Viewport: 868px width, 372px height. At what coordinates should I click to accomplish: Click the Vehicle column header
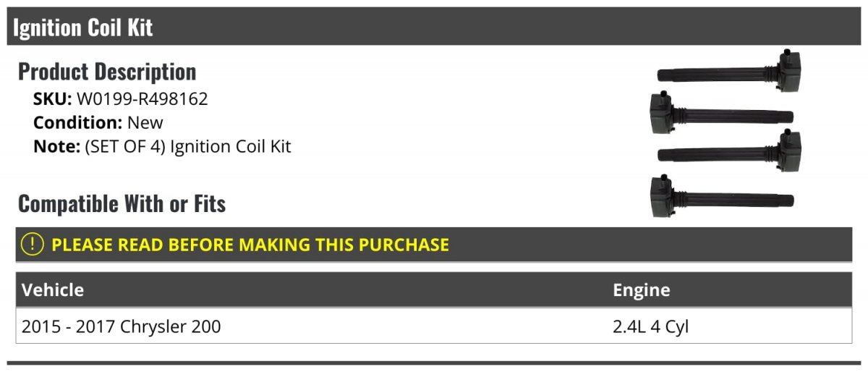coord(53,290)
